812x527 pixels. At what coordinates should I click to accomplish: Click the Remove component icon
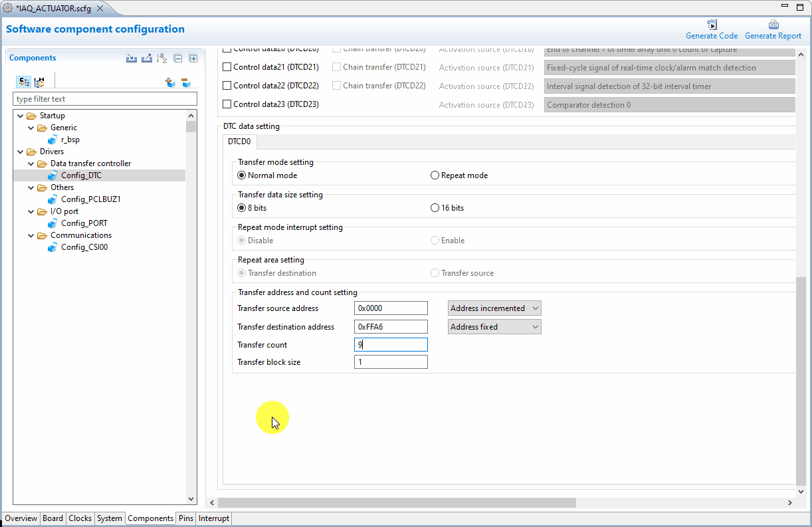click(186, 82)
